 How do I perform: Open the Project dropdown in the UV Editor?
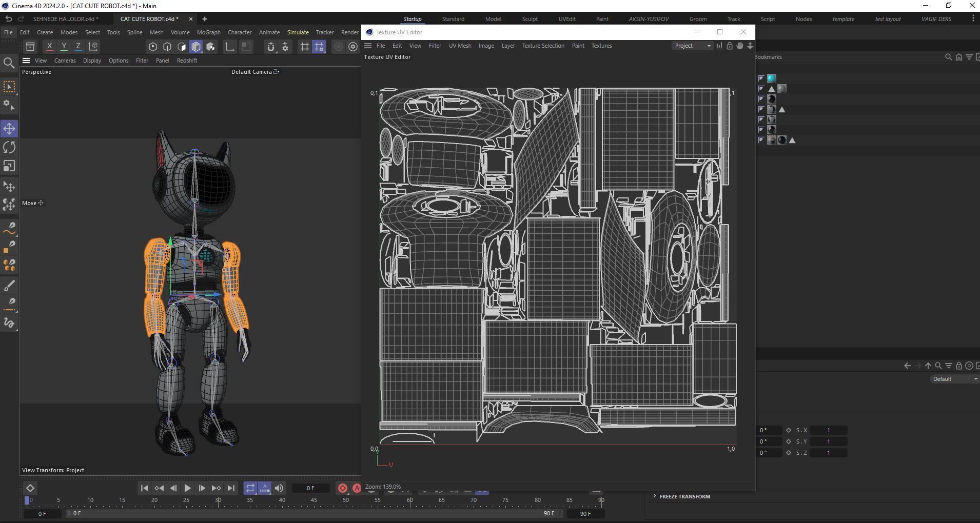click(x=692, y=46)
